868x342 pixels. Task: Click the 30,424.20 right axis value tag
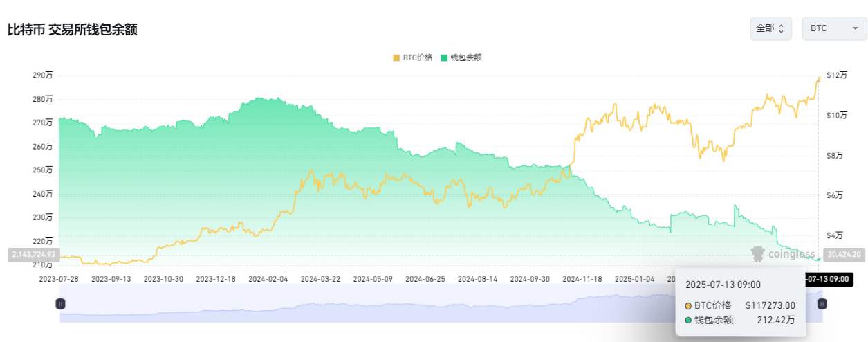click(x=842, y=255)
